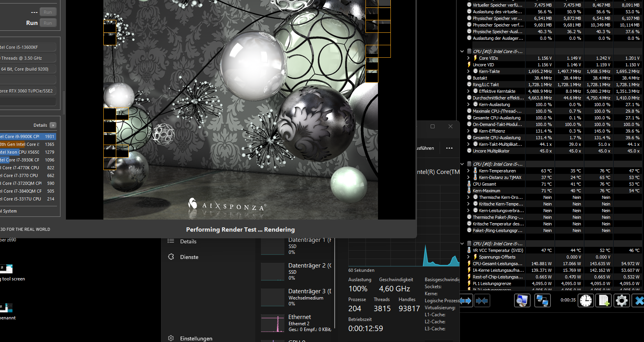
Task: Open the HWiNFO sensor summary monitor icon
Action: 522,301
